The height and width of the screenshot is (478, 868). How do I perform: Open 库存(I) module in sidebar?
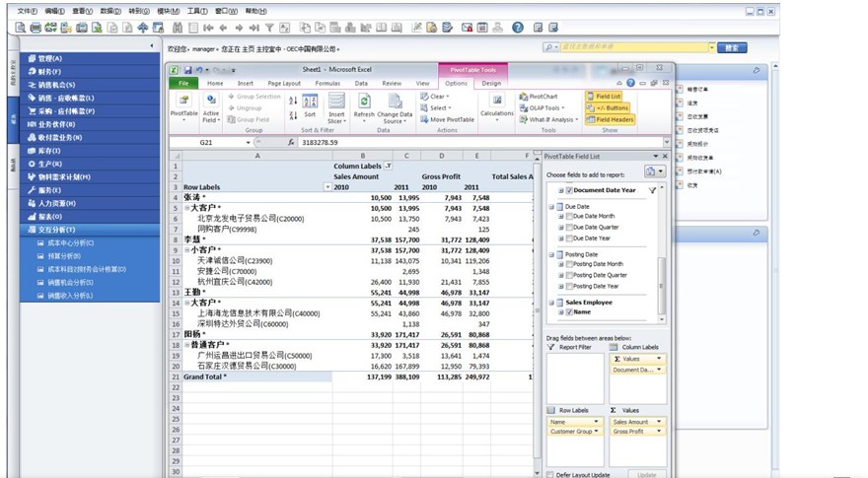[90, 151]
